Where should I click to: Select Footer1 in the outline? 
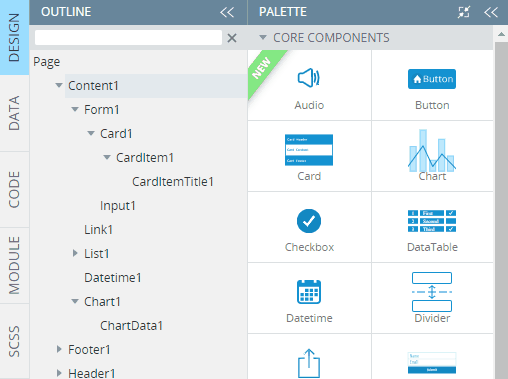(x=89, y=350)
